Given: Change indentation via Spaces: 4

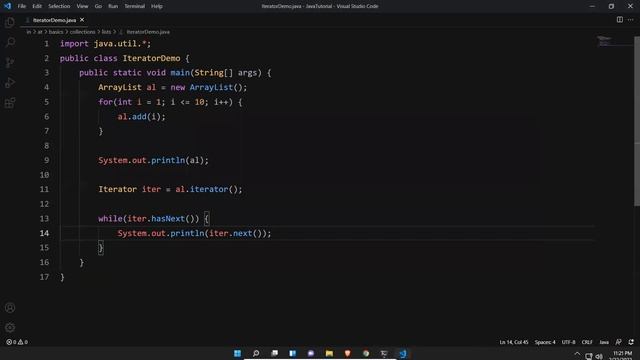Looking at the screenshot, I should coord(545,342).
